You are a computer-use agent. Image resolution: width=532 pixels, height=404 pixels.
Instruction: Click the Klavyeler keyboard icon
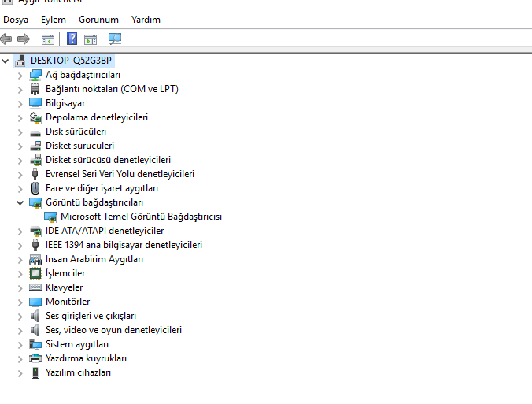[x=35, y=287]
